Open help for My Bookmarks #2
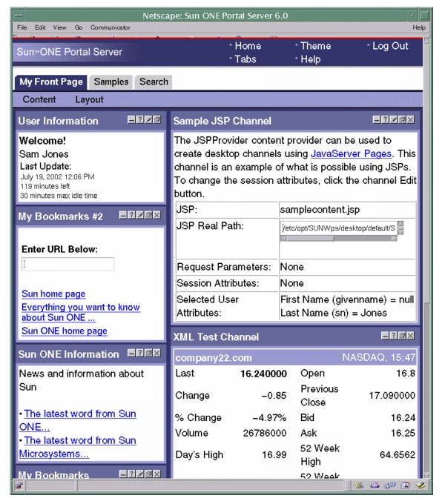This screenshot has height=504, width=445. click(131, 215)
